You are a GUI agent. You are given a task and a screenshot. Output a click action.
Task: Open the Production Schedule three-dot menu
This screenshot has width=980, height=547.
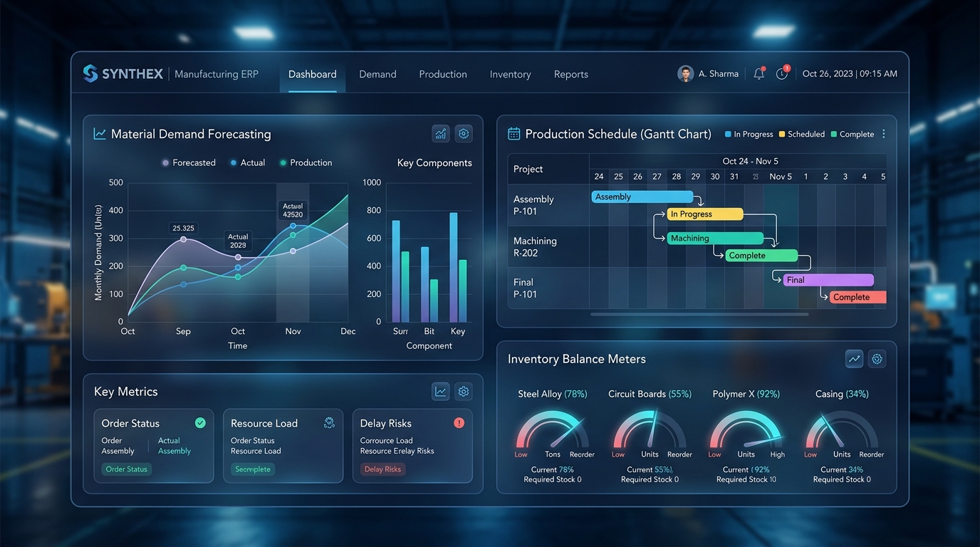click(884, 134)
